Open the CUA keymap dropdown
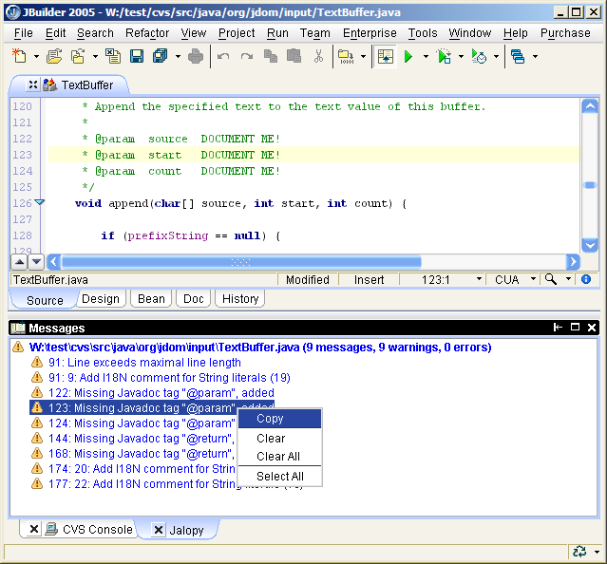 tap(533, 279)
